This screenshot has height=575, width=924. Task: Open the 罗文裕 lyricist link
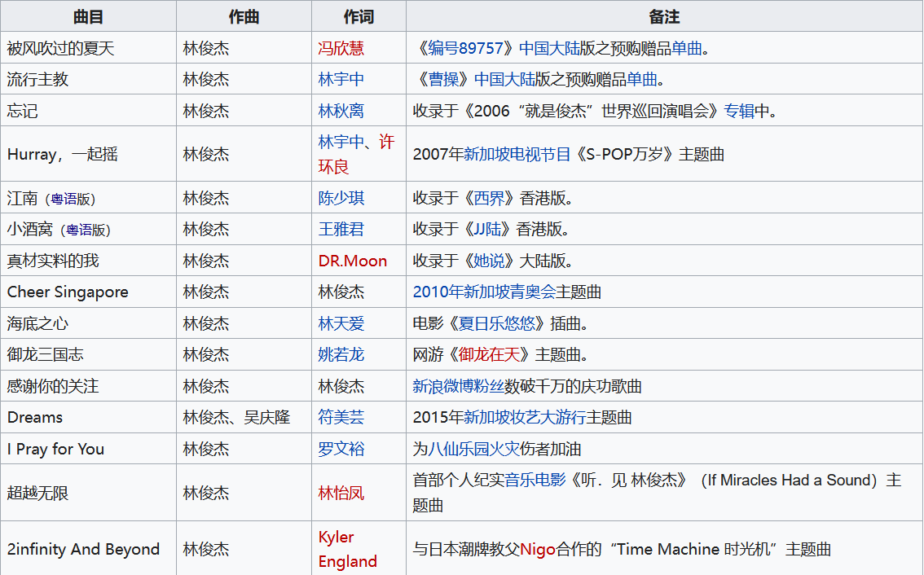tap(341, 449)
